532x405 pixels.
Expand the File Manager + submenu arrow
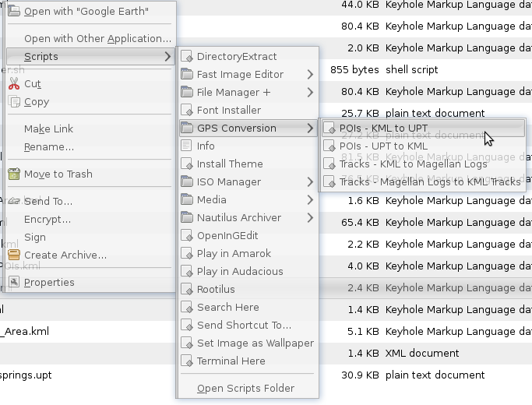(310, 92)
